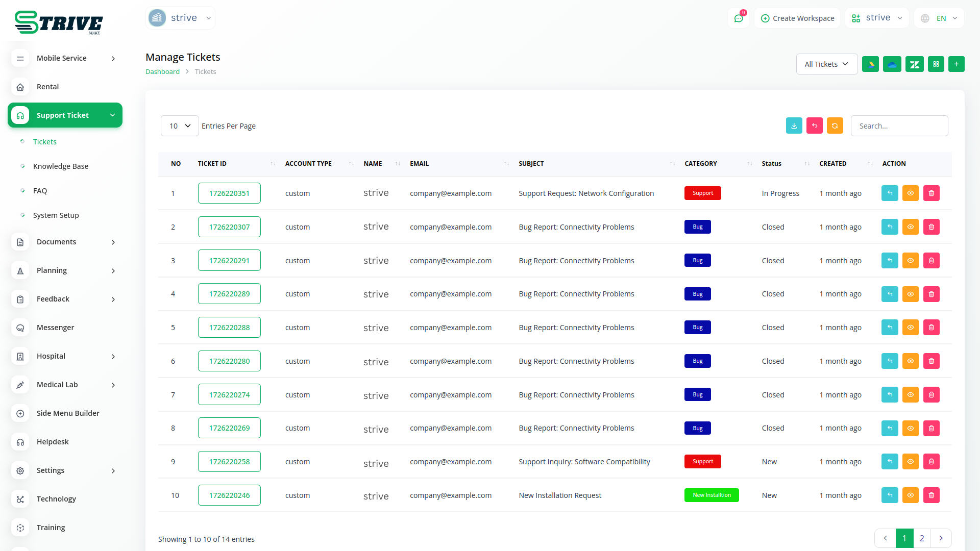Click the Create Workspace button

(x=797, y=18)
